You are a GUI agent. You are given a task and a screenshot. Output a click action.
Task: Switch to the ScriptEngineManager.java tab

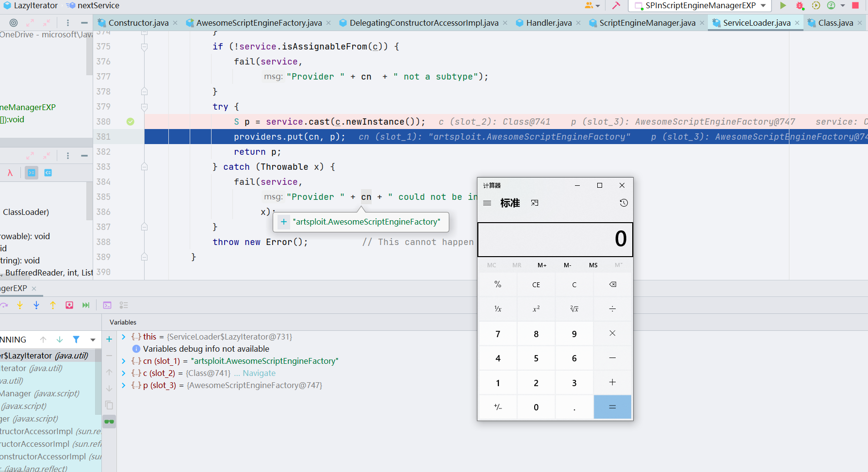click(x=647, y=23)
